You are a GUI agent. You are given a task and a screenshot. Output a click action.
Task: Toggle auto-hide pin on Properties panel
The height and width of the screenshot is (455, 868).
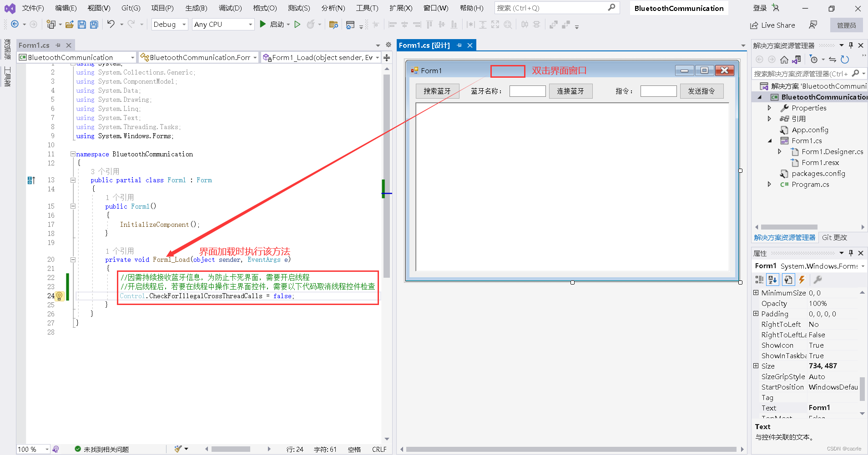851,253
